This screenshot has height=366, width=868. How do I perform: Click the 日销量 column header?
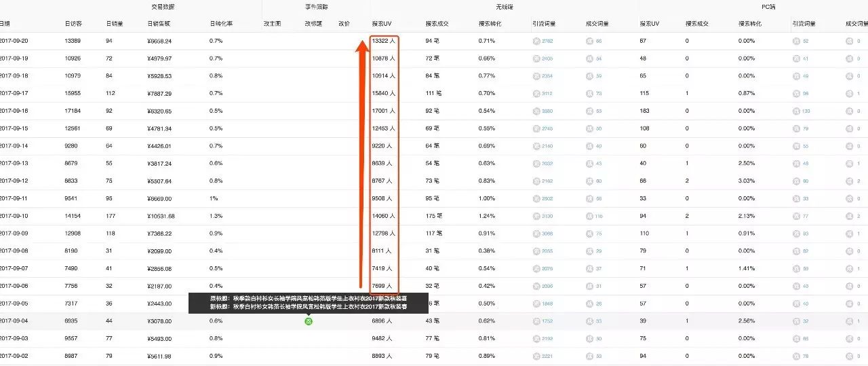pyautogui.click(x=115, y=24)
